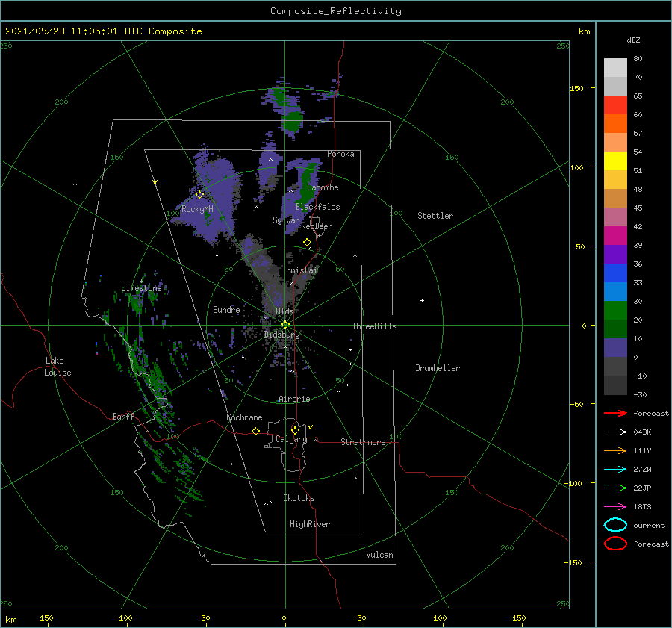Click the asterisk marker east of Innisfail
The image size is (672, 628).
coord(355,256)
